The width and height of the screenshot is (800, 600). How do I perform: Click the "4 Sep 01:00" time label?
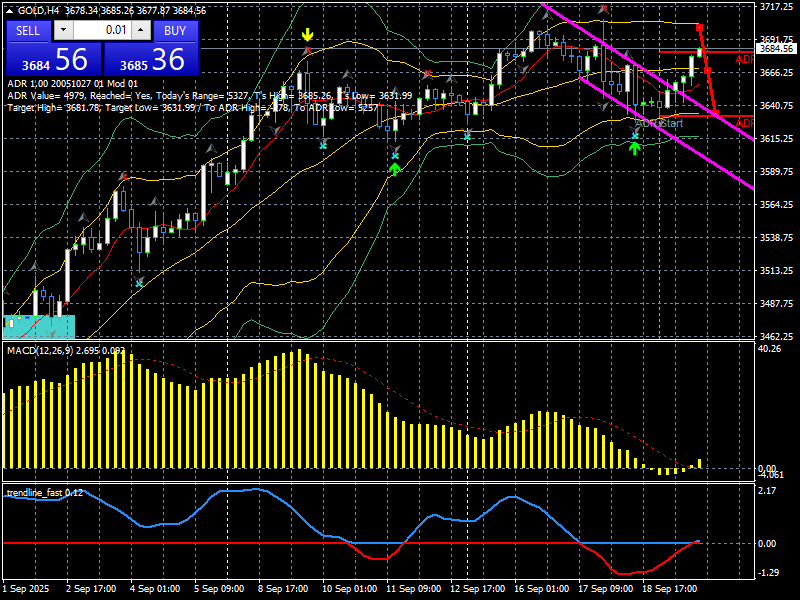point(156,589)
